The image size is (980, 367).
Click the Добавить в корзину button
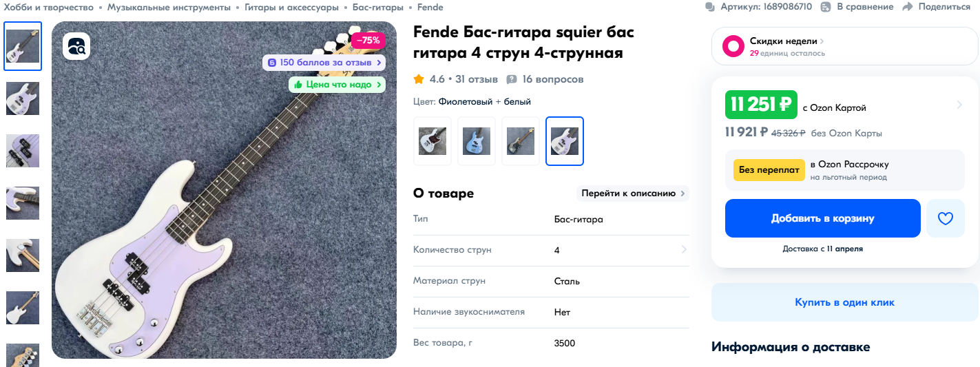(823, 218)
